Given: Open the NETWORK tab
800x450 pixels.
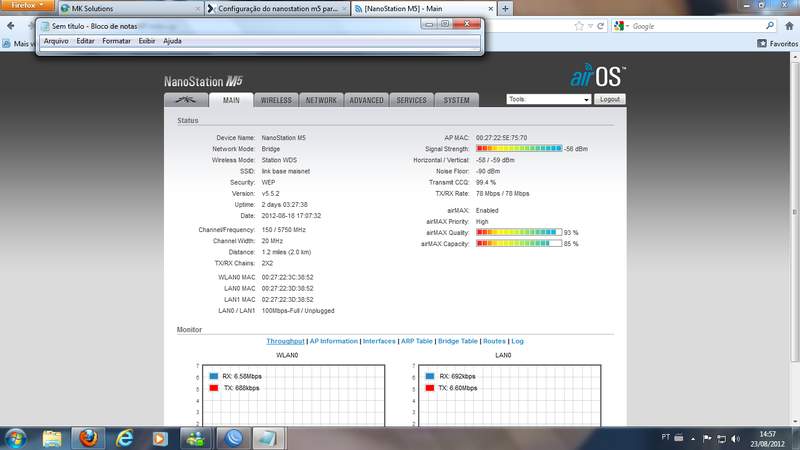Looking at the screenshot, I should click(x=321, y=100).
